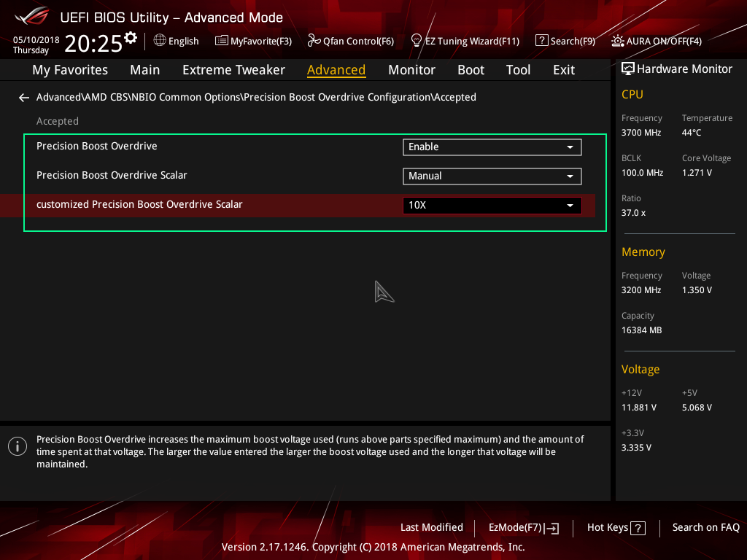747x560 pixels.
Task: Click the Accepted section heading
Action: 58,122
